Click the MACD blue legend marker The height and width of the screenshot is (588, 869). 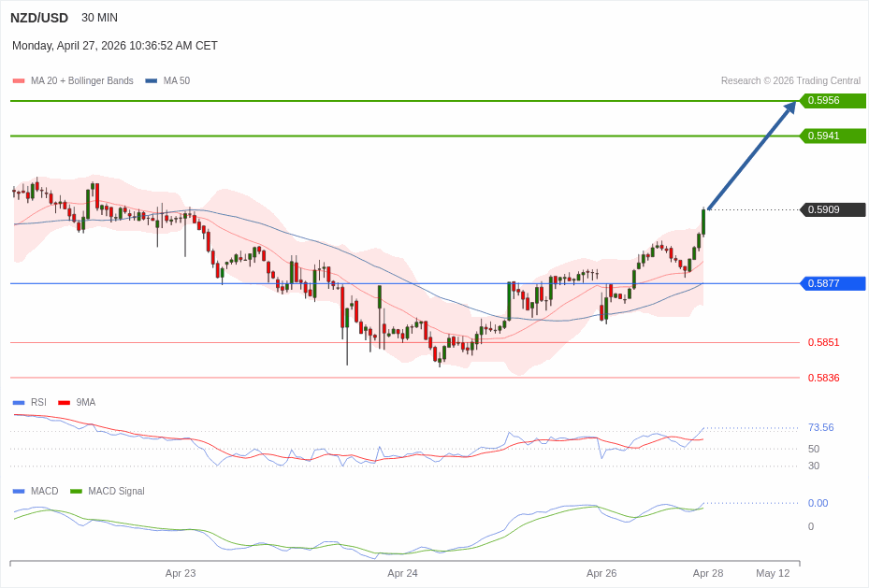click(18, 491)
